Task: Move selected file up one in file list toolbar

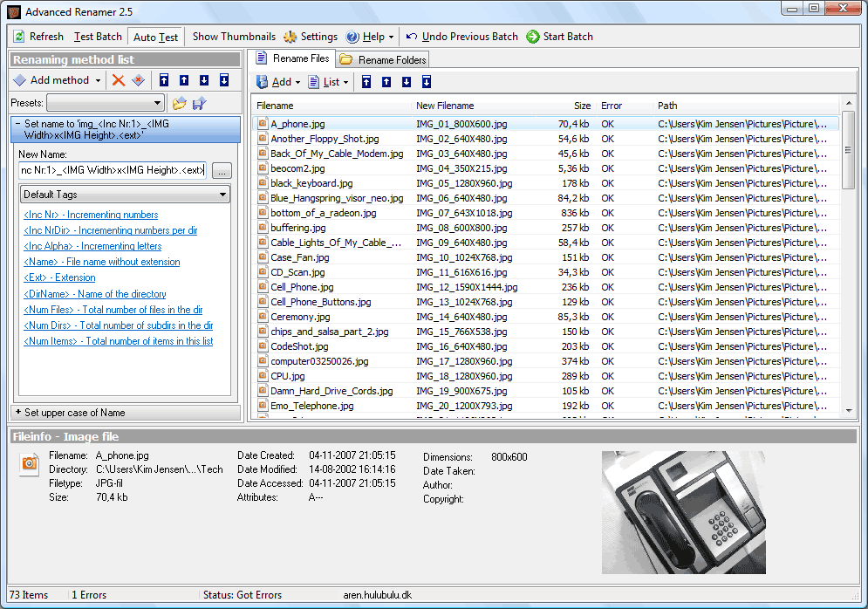Action: pos(386,82)
